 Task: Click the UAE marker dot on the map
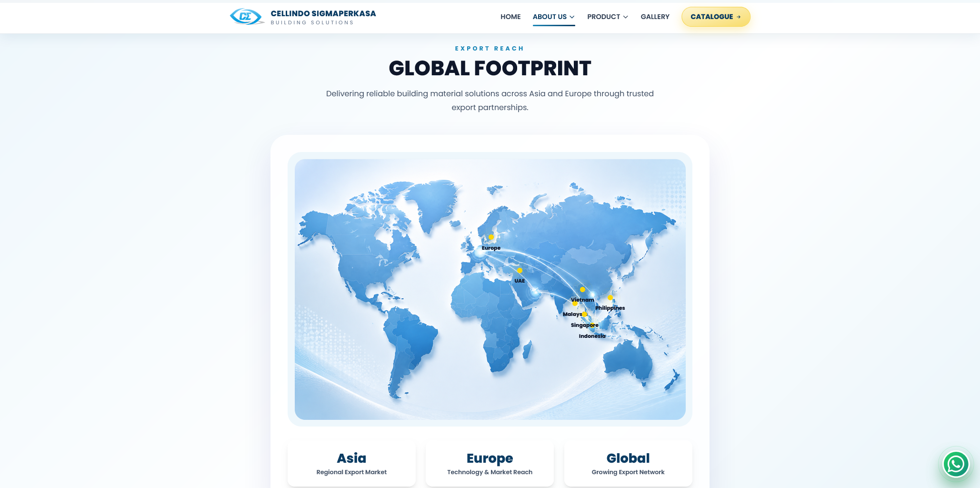point(520,270)
